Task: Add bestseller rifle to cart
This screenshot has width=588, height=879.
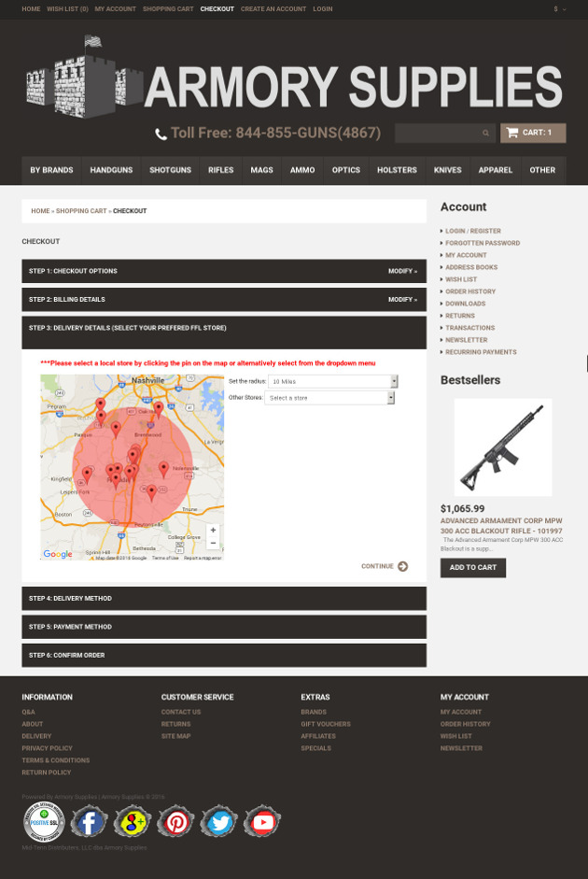Action: click(x=472, y=567)
